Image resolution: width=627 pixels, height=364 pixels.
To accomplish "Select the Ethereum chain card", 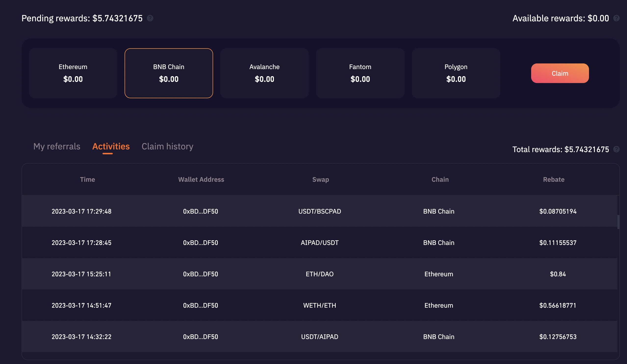I will click(x=73, y=73).
